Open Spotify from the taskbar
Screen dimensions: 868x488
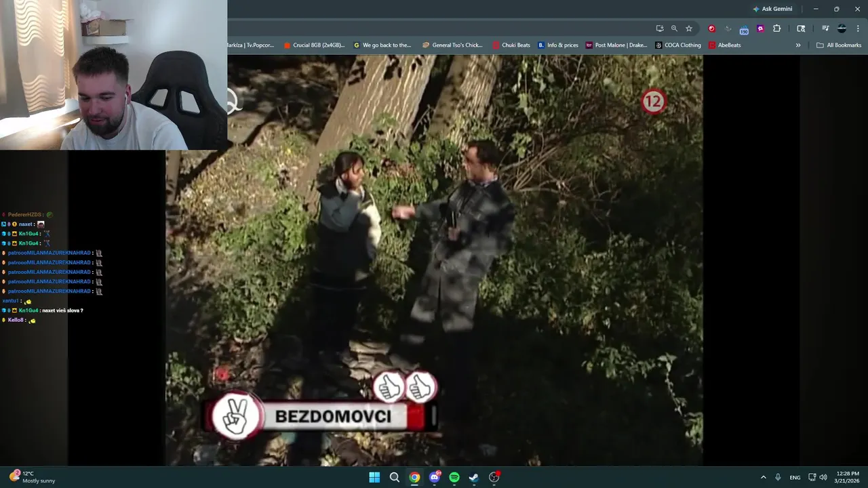click(x=454, y=477)
